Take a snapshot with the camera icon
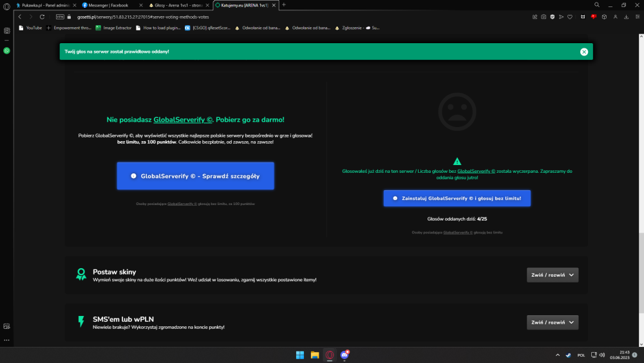This screenshot has width=644, height=363. (544, 17)
